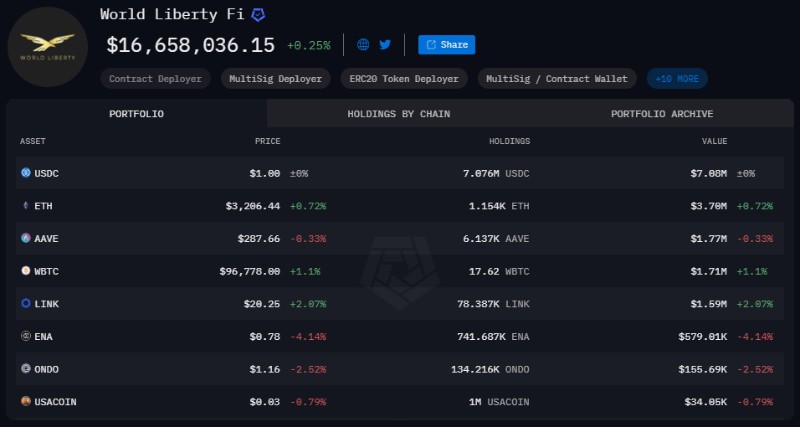Switch to the Portfolio tab
800x427 pixels.
point(136,114)
